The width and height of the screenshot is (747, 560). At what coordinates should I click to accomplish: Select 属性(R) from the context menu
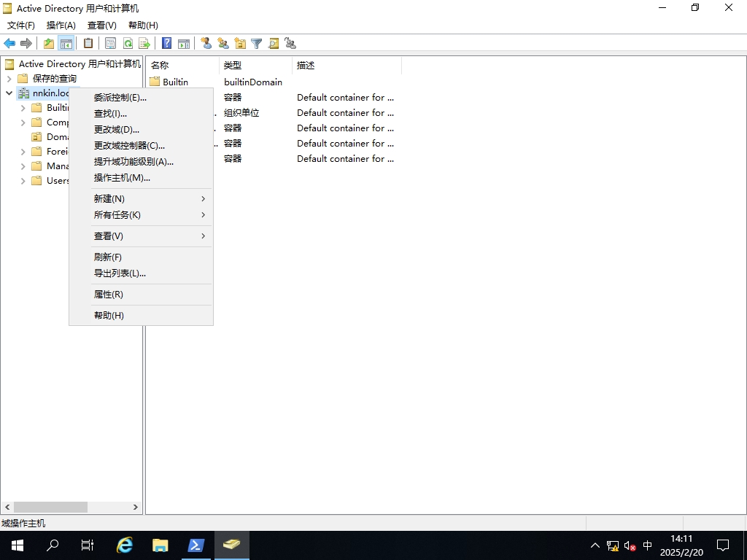click(x=109, y=295)
